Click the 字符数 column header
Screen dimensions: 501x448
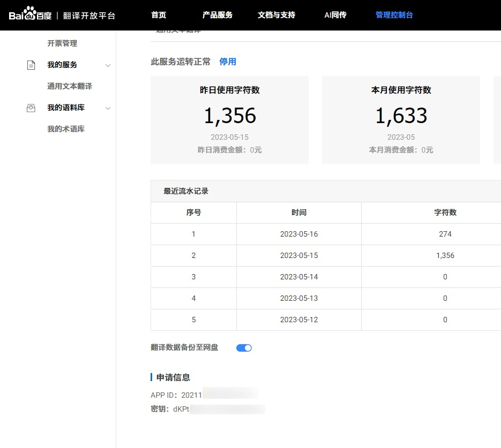tap(445, 212)
